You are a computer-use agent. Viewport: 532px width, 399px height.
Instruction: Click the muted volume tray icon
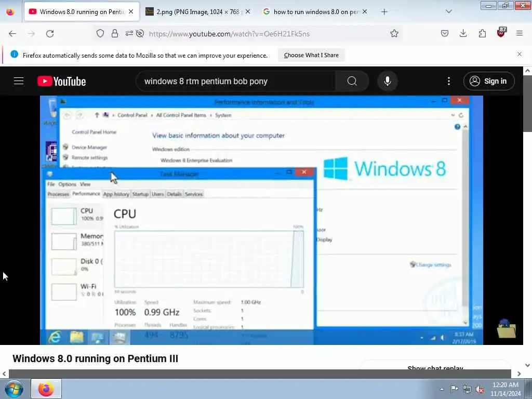pos(480,389)
